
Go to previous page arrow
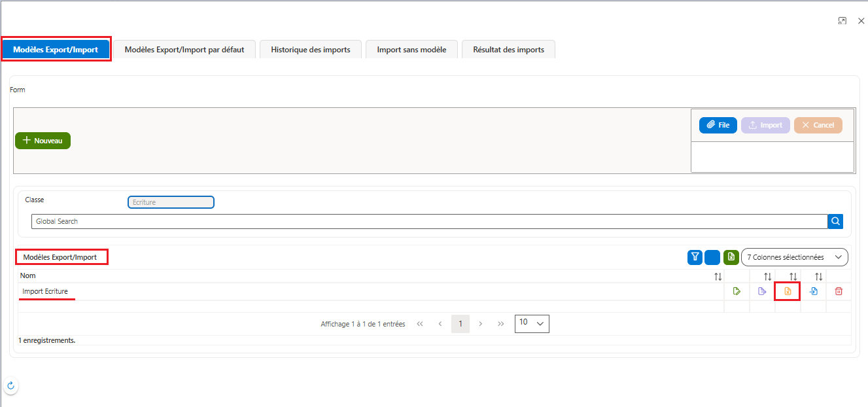click(x=440, y=324)
